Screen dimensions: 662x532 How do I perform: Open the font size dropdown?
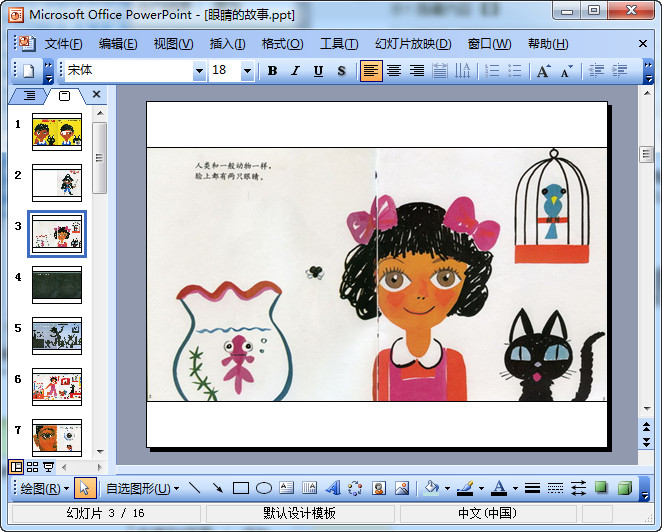click(x=247, y=71)
